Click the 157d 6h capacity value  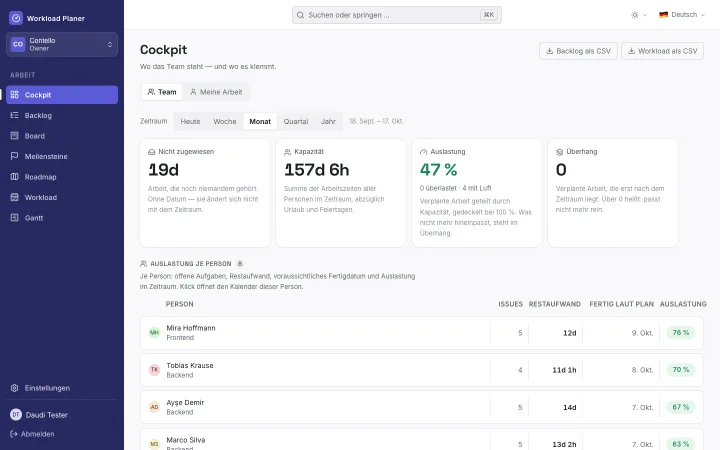[316, 170]
